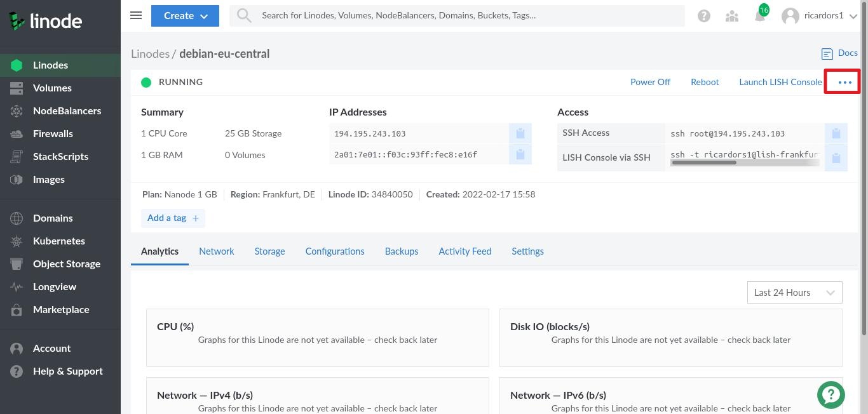Expand the ricardors1 user menu chevron
This screenshot has width=868, height=414.
click(x=853, y=16)
